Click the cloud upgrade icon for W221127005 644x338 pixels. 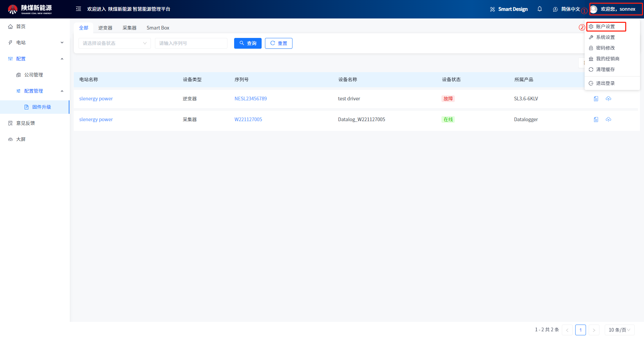click(608, 119)
